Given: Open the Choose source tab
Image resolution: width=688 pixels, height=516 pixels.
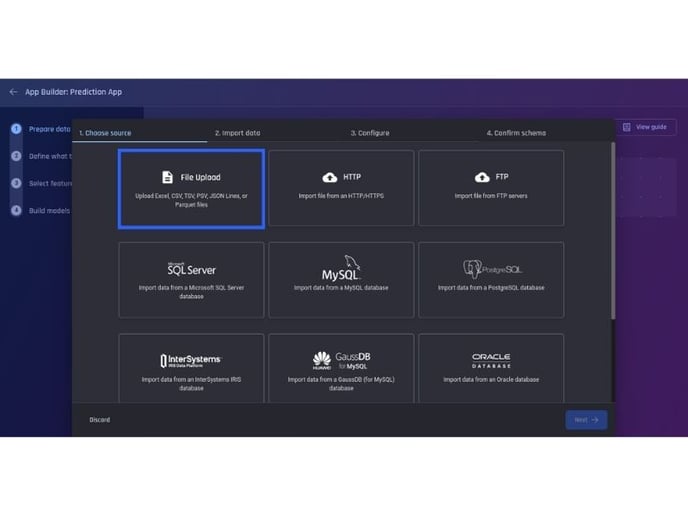Looking at the screenshot, I should tap(105, 133).
